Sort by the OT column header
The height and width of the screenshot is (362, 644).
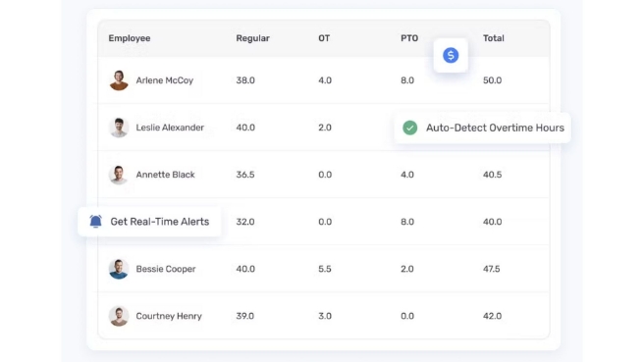tap(324, 38)
